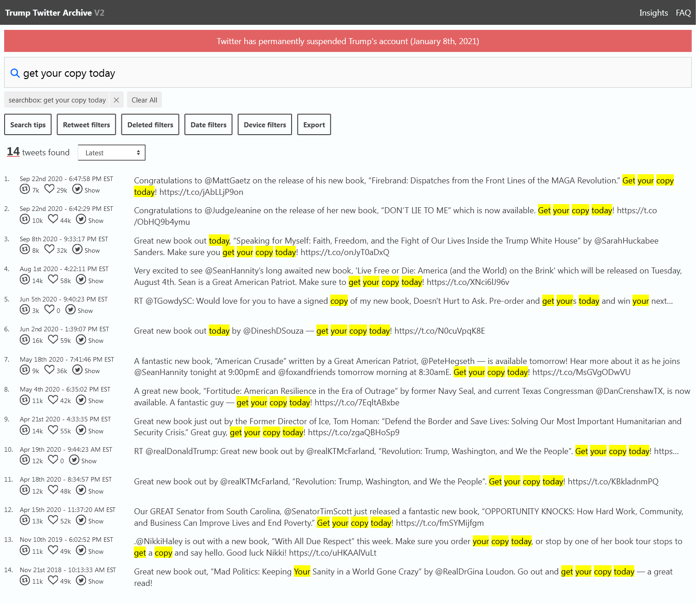The width and height of the screenshot is (700, 608).
Task: Click the retweet icon for Sep 8th 2020 tweet
Action: point(25,249)
